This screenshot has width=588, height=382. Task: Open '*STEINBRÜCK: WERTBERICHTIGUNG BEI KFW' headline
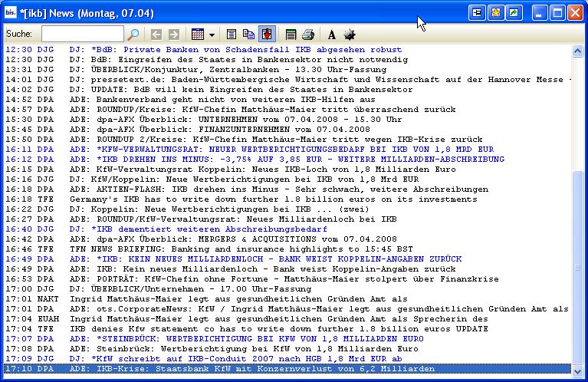pos(287,339)
